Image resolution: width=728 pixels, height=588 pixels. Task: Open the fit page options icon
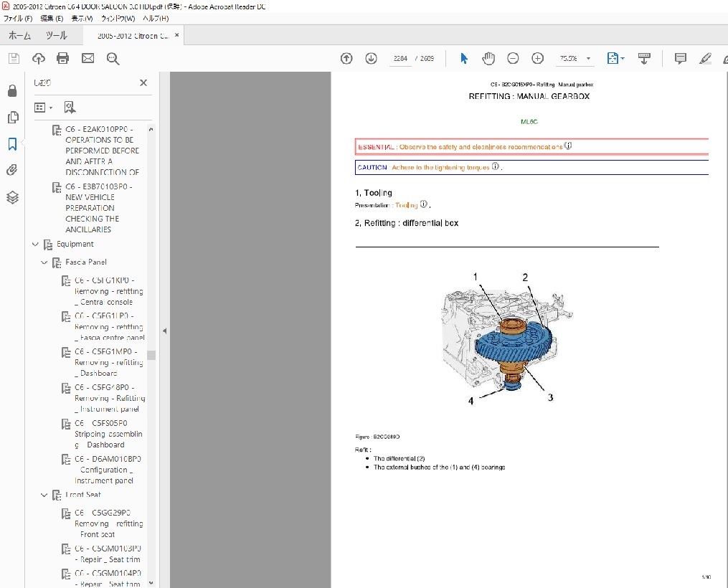pos(615,58)
